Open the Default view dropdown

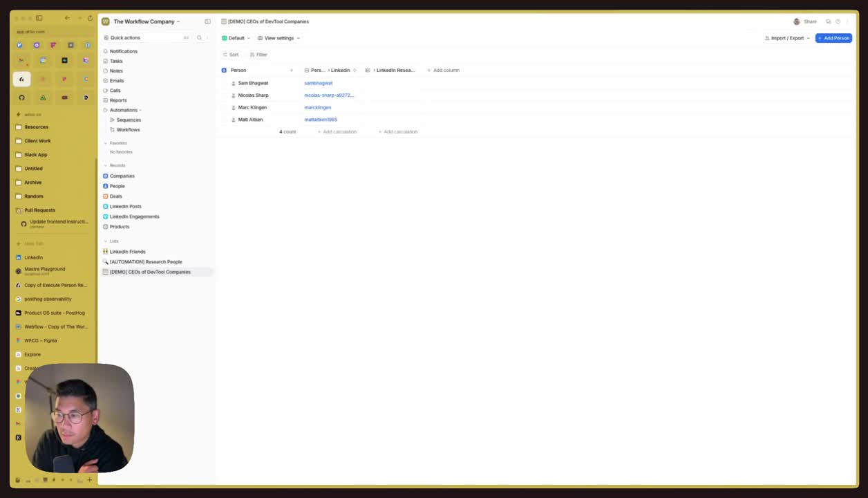point(236,38)
